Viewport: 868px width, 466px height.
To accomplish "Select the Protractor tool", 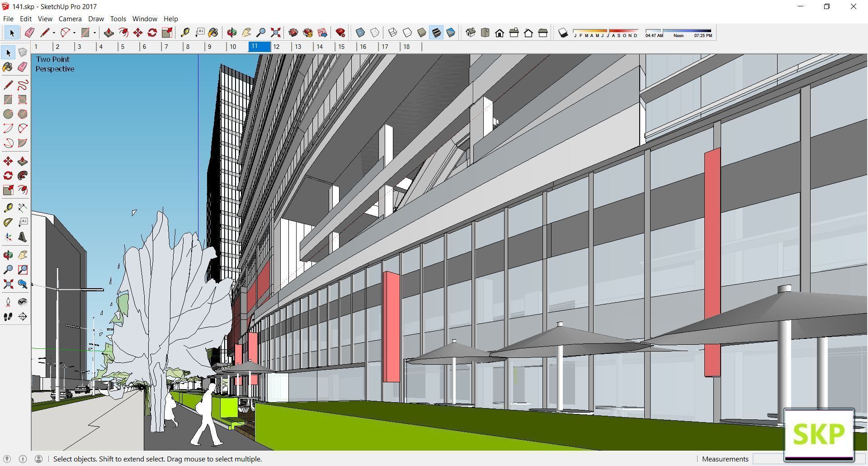I will (8, 222).
